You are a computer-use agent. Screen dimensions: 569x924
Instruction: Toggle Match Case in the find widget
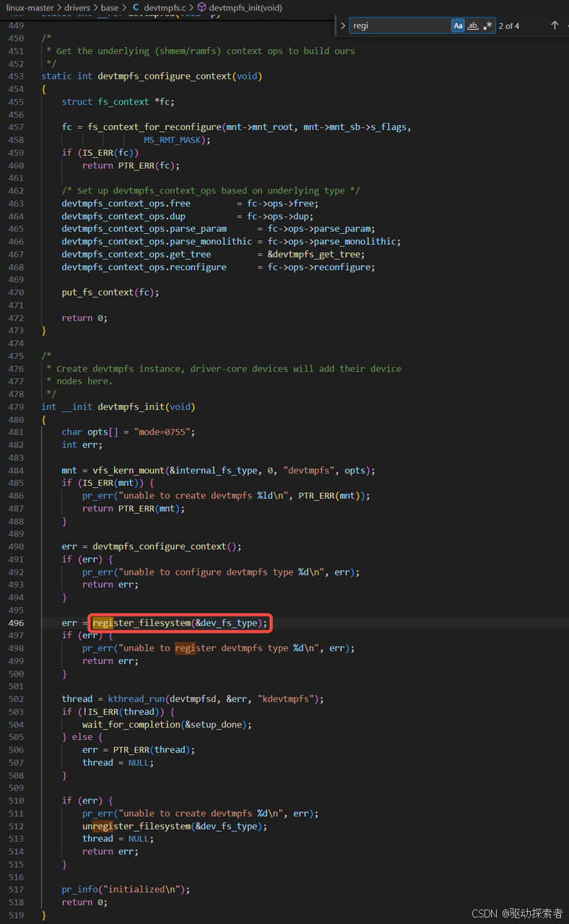(x=458, y=26)
